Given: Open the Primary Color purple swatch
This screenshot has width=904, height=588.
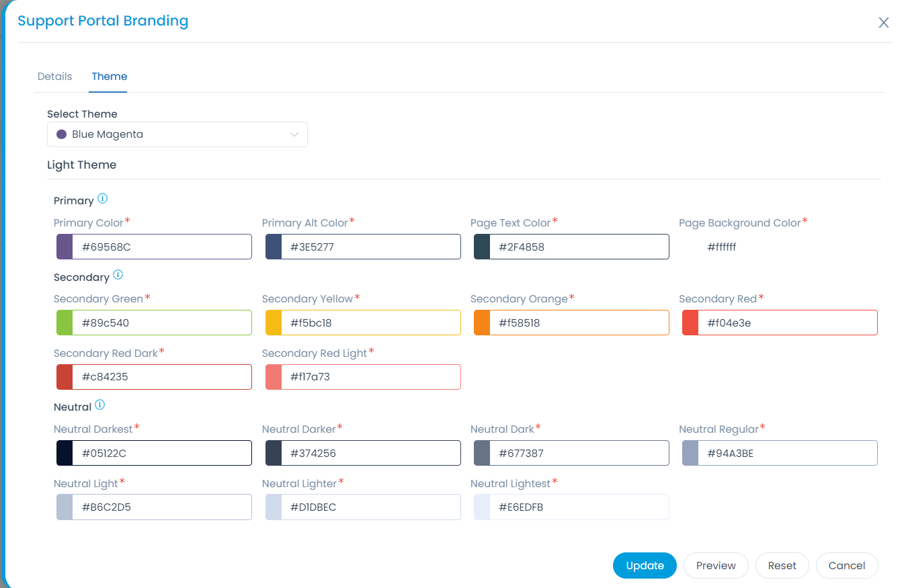Looking at the screenshot, I should (65, 247).
